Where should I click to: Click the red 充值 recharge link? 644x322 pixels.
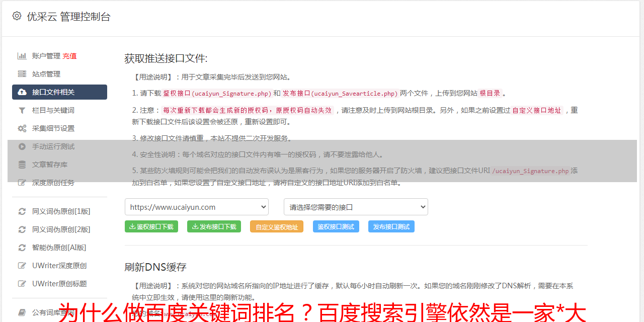click(x=69, y=56)
